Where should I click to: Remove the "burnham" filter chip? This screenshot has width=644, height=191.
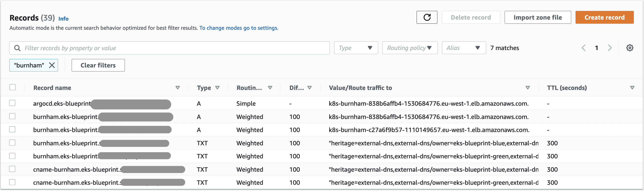pyautogui.click(x=52, y=65)
